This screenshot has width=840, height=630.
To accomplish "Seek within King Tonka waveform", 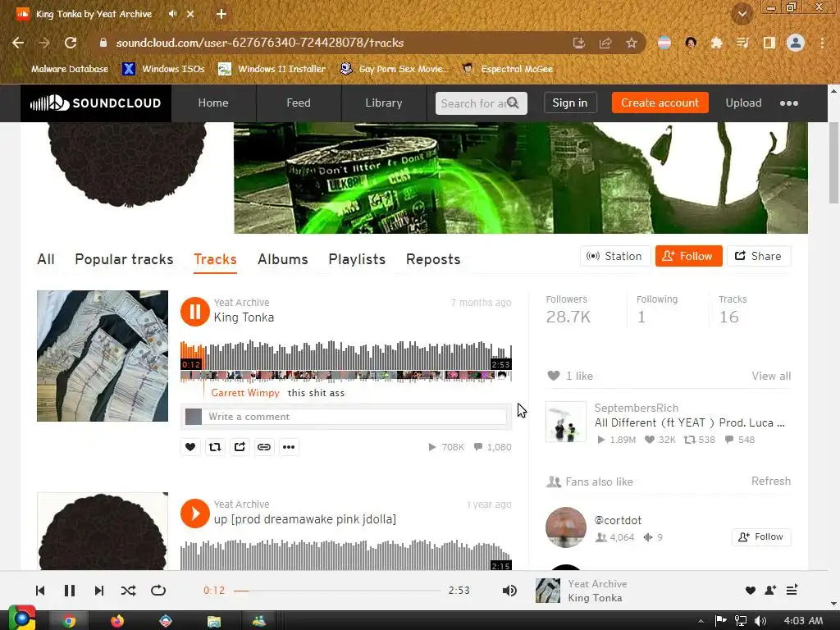I will point(346,356).
